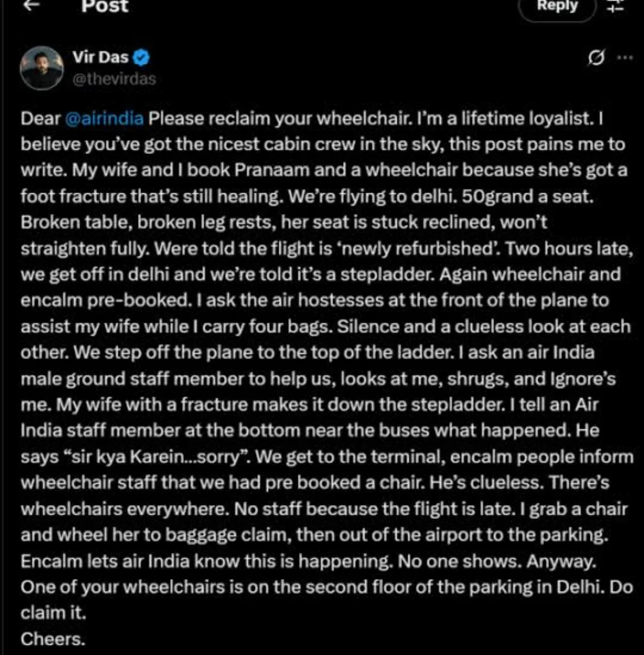Open the reply filter sliders icon
This screenshot has width=644, height=655.
(x=616, y=7)
